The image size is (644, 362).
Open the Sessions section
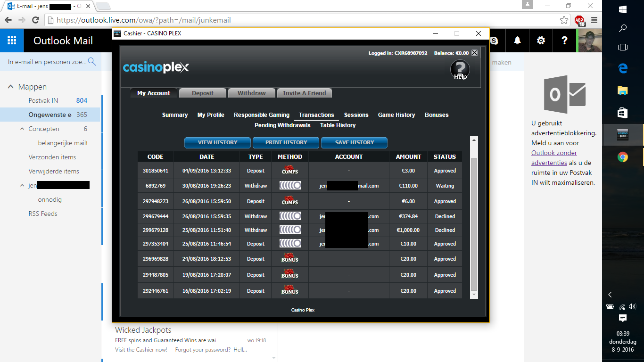coord(356,115)
